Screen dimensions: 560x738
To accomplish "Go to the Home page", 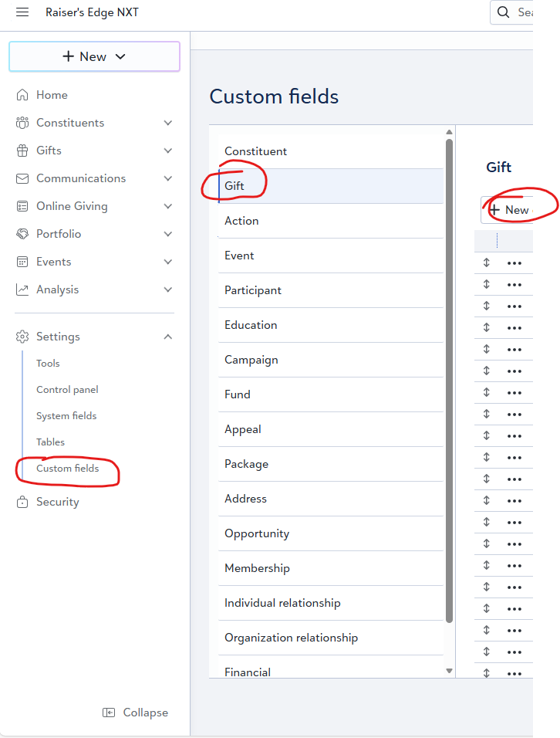I will (52, 95).
